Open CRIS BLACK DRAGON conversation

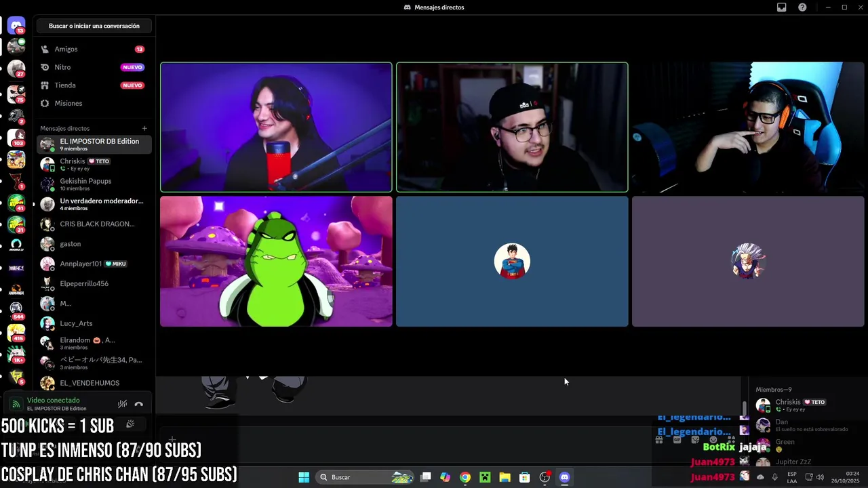pos(94,224)
